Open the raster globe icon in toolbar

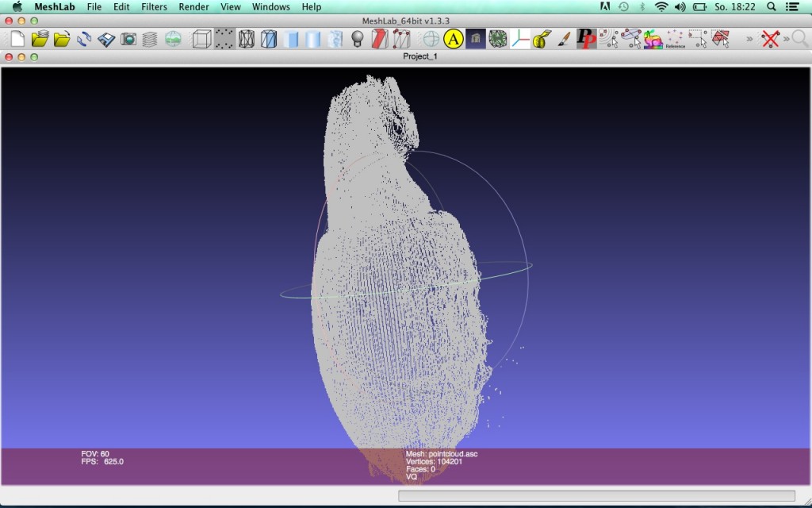pyautogui.click(x=173, y=39)
